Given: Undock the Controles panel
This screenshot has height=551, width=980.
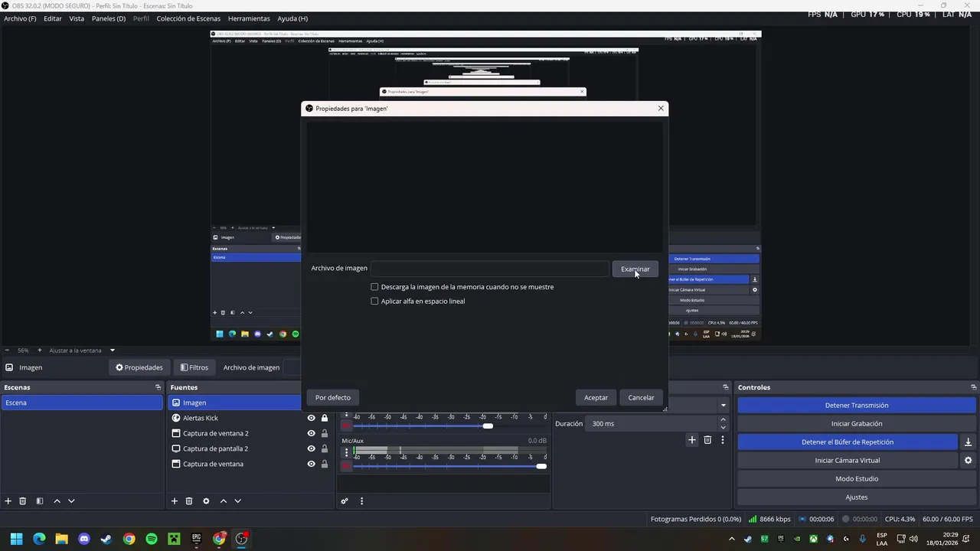Looking at the screenshot, I should click(x=974, y=387).
